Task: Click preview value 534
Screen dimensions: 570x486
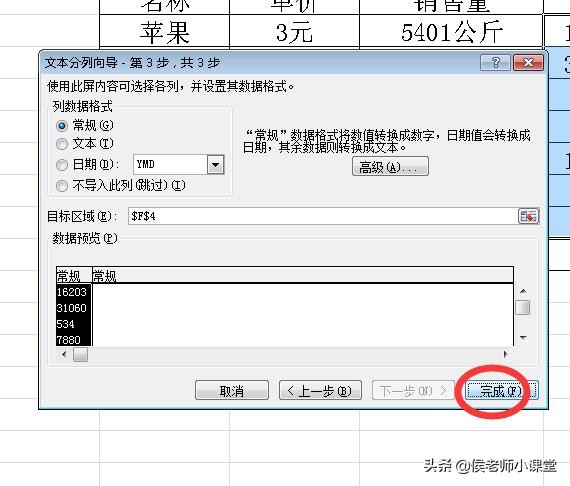Action: [x=65, y=324]
